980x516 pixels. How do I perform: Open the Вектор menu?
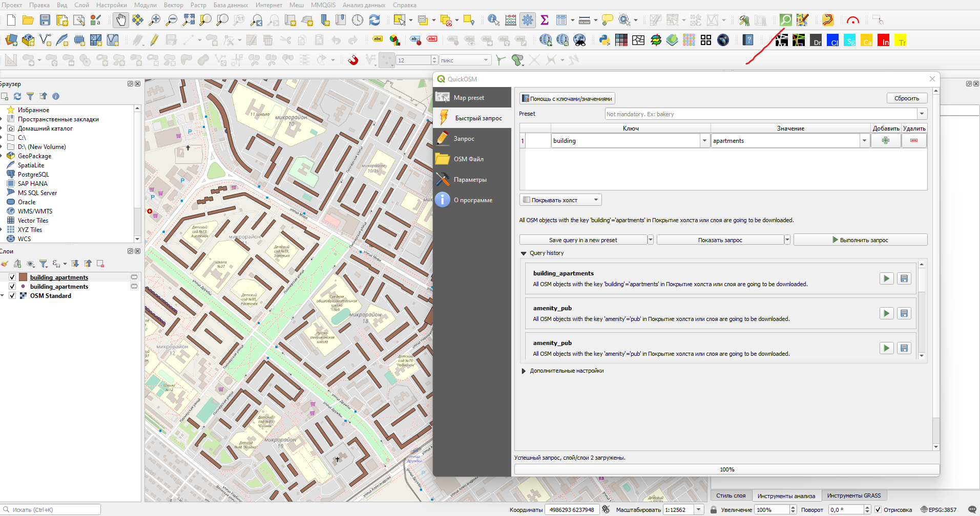coord(173,5)
